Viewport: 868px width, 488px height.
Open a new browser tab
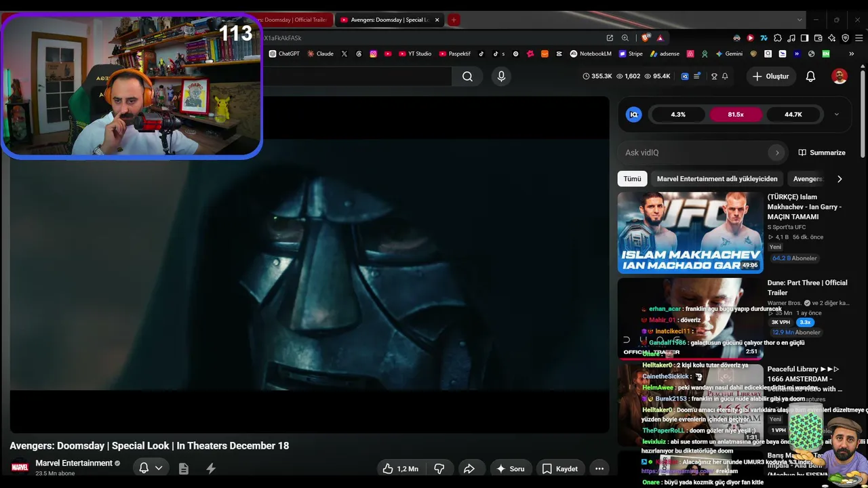[454, 20]
